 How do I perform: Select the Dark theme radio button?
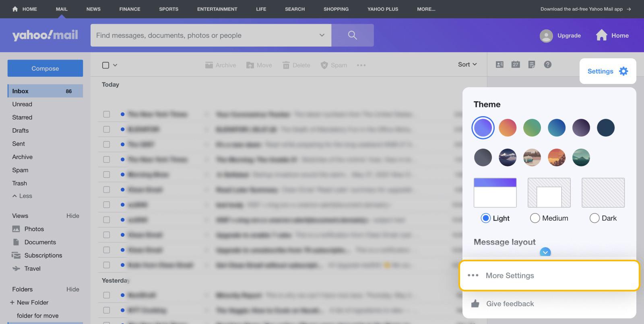(594, 218)
